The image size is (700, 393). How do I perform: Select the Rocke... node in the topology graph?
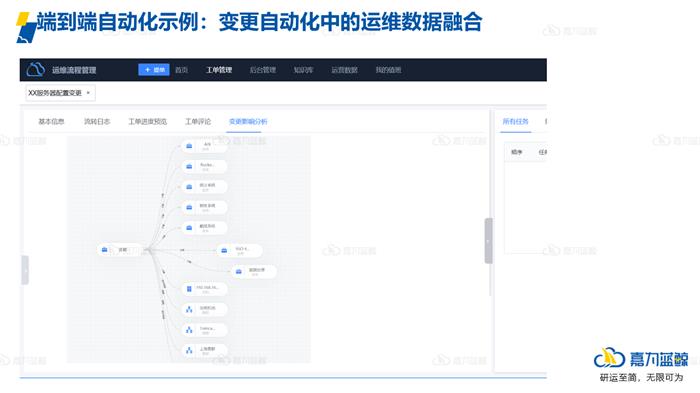pos(204,167)
